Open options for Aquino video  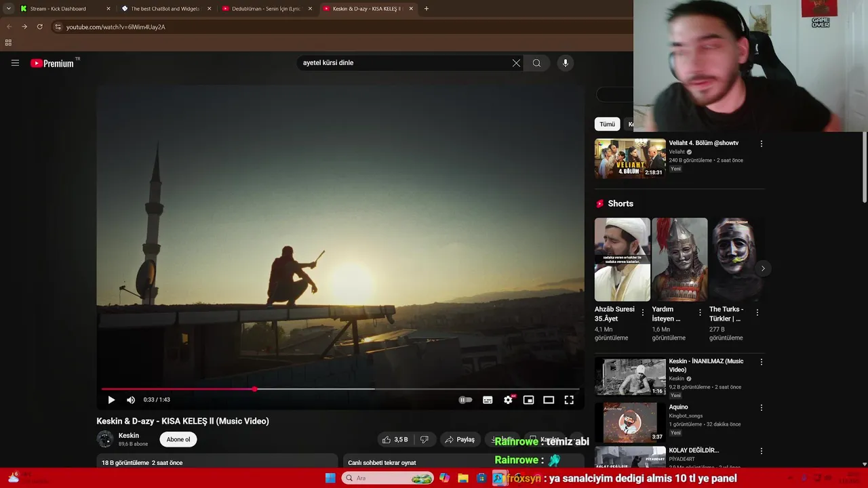(x=762, y=408)
